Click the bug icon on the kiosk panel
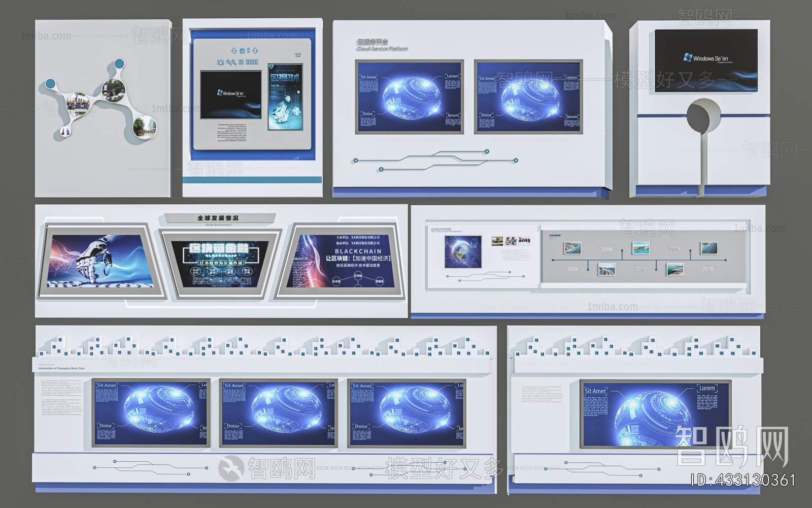This screenshot has height=508, width=812. 220,62
